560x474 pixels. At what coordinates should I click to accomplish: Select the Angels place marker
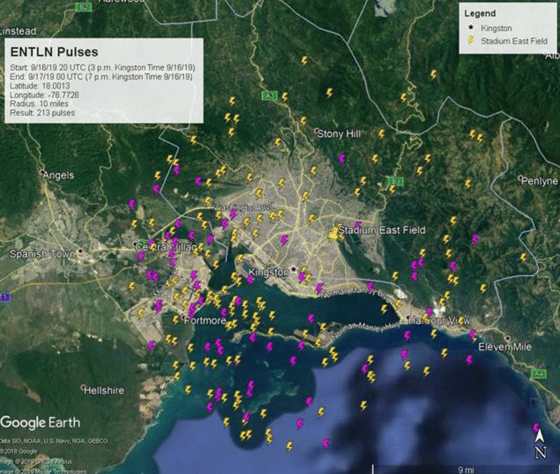[42, 173]
